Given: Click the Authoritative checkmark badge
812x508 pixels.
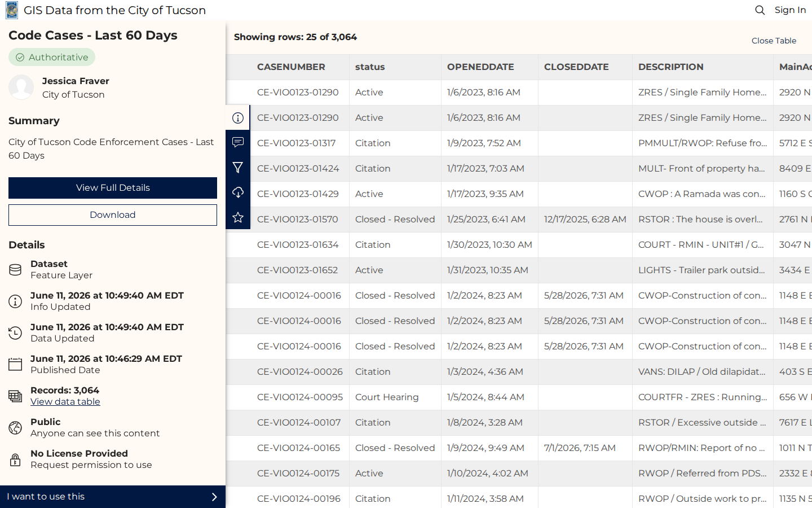Looking at the screenshot, I should click(52, 57).
